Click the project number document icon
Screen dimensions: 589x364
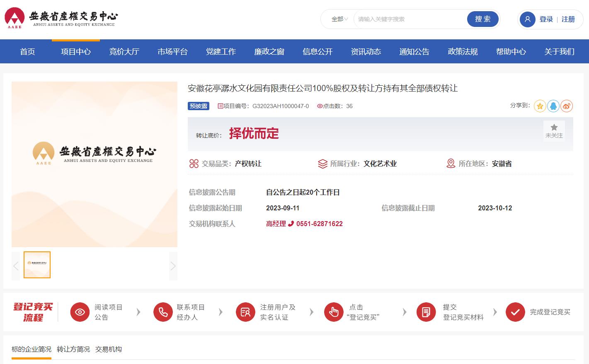[220, 106]
